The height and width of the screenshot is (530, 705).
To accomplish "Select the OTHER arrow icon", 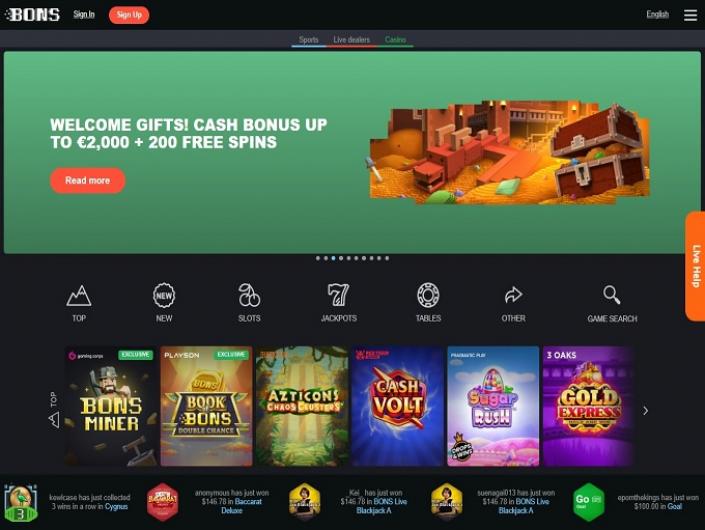I will click(x=513, y=295).
